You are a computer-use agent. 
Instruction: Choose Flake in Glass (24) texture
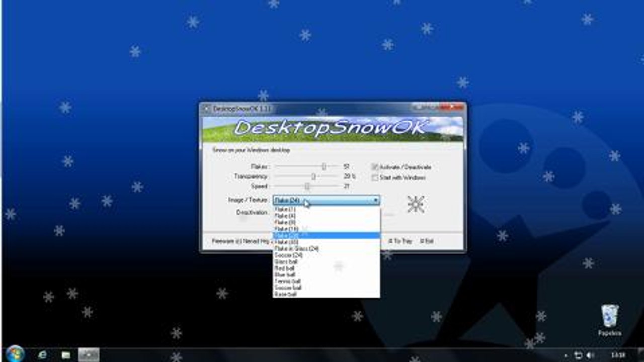pyautogui.click(x=326, y=248)
